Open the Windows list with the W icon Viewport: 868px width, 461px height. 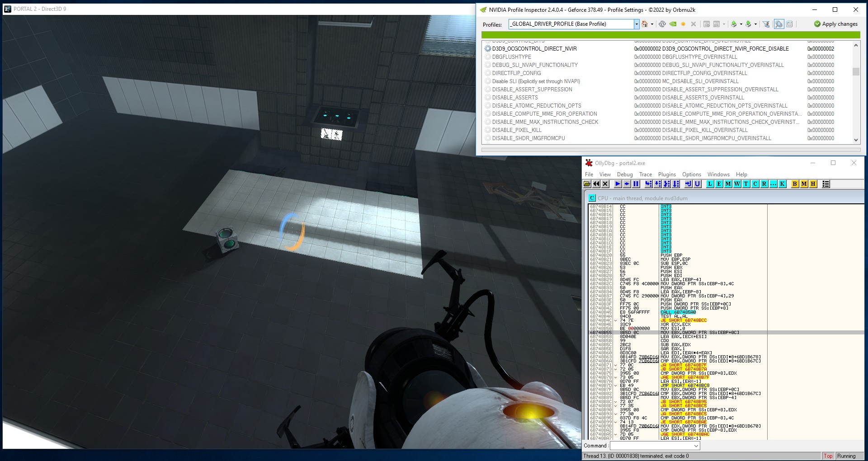tap(737, 184)
